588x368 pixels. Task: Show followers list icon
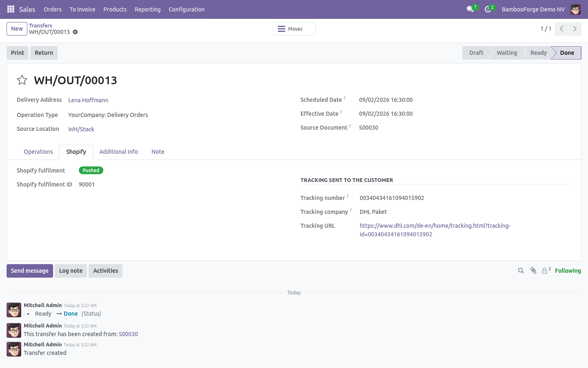click(546, 270)
